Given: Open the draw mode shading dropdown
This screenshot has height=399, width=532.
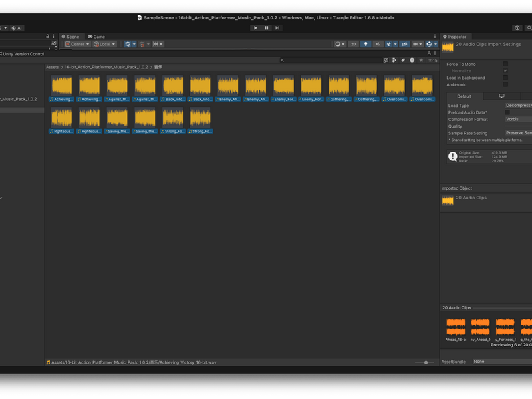Looking at the screenshot, I should [340, 44].
